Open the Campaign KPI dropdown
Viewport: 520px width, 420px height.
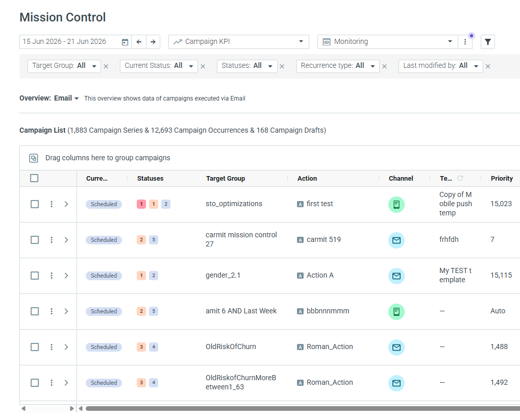point(239,42)
